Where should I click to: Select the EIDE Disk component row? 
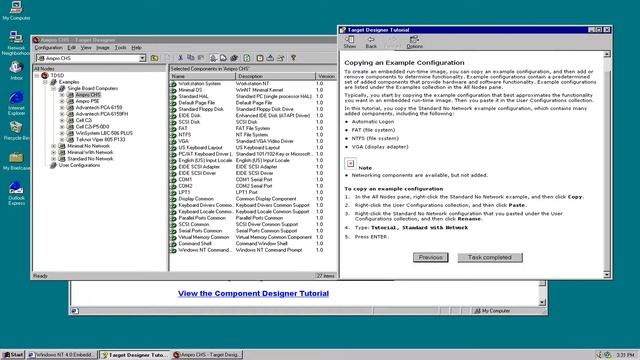253,116
